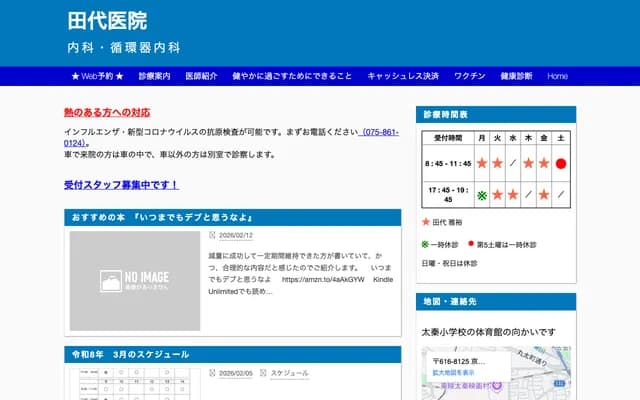
Task: Click the red circle in Saturday morning cell
Action: pos(561,163)
